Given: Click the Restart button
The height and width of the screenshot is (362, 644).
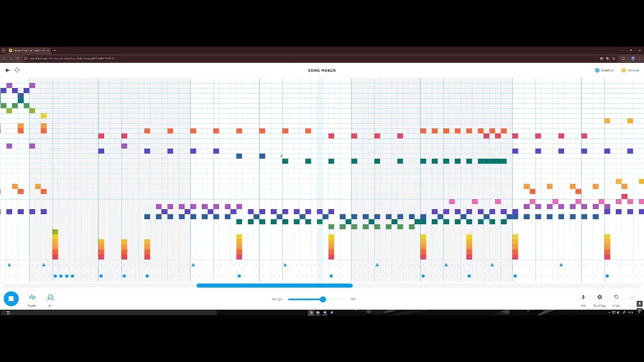Looking at the screenshot, I should click(605, 70).
